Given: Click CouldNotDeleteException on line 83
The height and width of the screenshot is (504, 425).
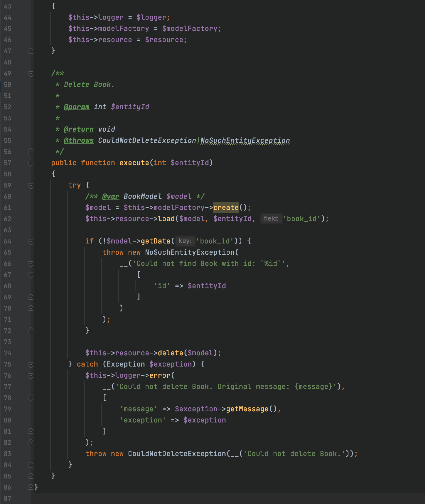Looking at the screenshot, I should click(177, 454).
